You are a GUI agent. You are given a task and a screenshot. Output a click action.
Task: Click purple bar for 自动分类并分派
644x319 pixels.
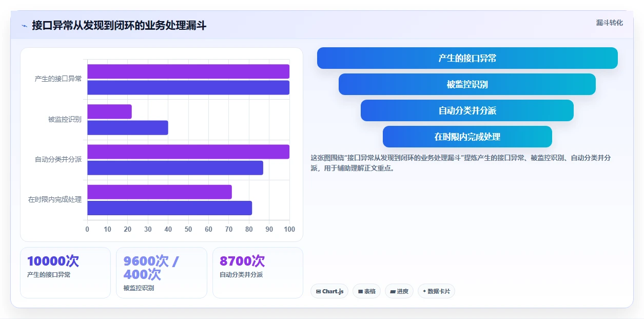click(188, 152)
